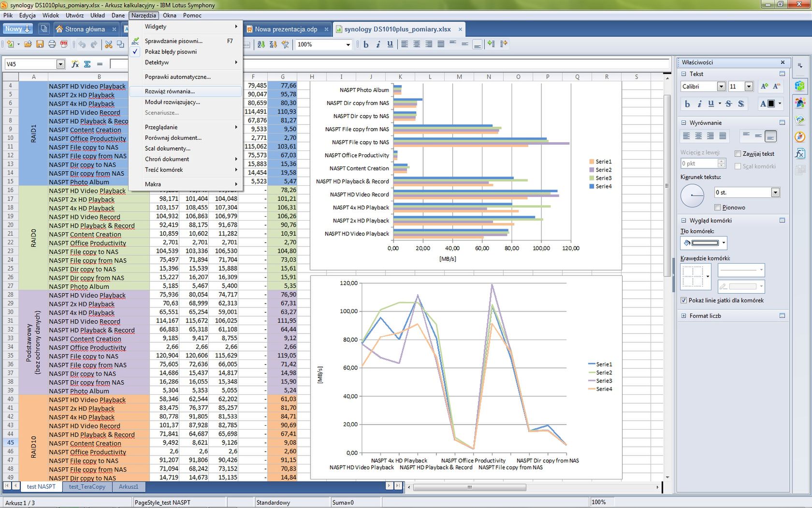Image resolution: width=812 pixels, height=508 pixels.
Task: Open the fx functions sidebar icon
Action: [x=800, y=153]
